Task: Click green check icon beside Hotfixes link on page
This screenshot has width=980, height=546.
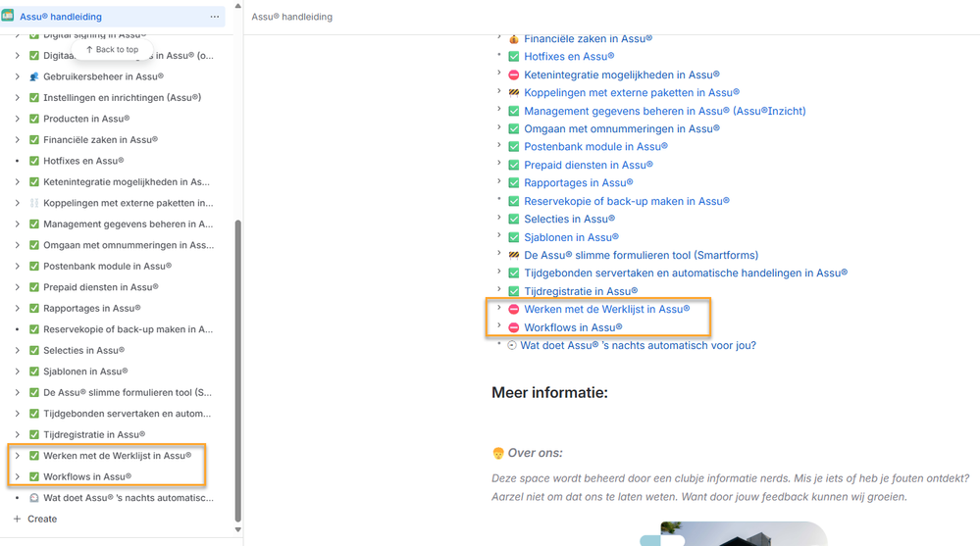Action: tap(514, 57)
